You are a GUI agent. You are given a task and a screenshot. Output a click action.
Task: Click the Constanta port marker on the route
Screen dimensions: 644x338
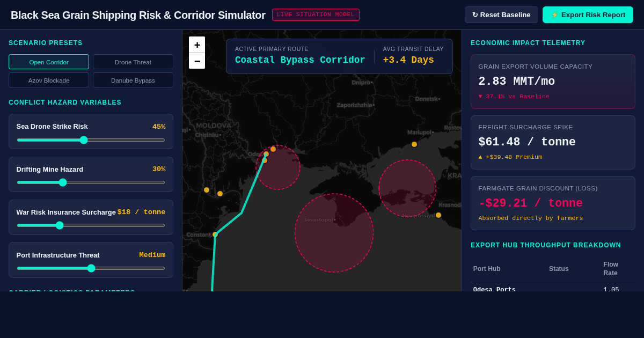215,234
